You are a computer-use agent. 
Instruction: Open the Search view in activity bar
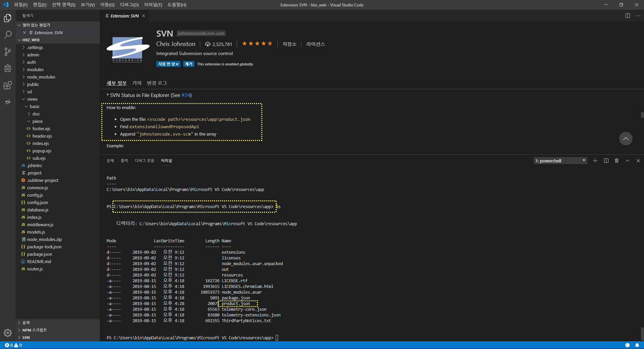[x=8, y=35]
